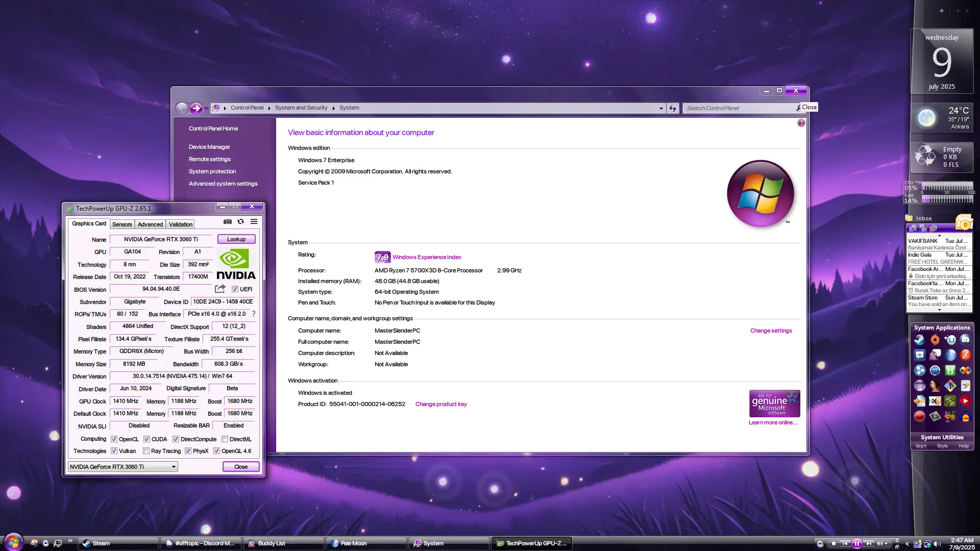Click the back navigation arrow in System window

point(182,108)
